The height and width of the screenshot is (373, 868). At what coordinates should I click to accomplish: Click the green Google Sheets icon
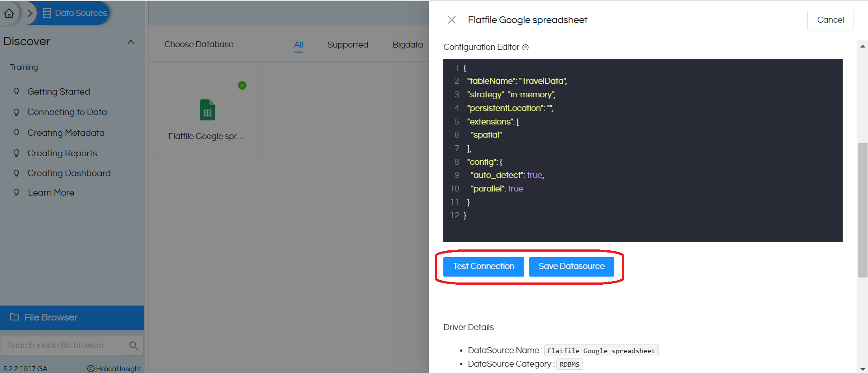208,110
